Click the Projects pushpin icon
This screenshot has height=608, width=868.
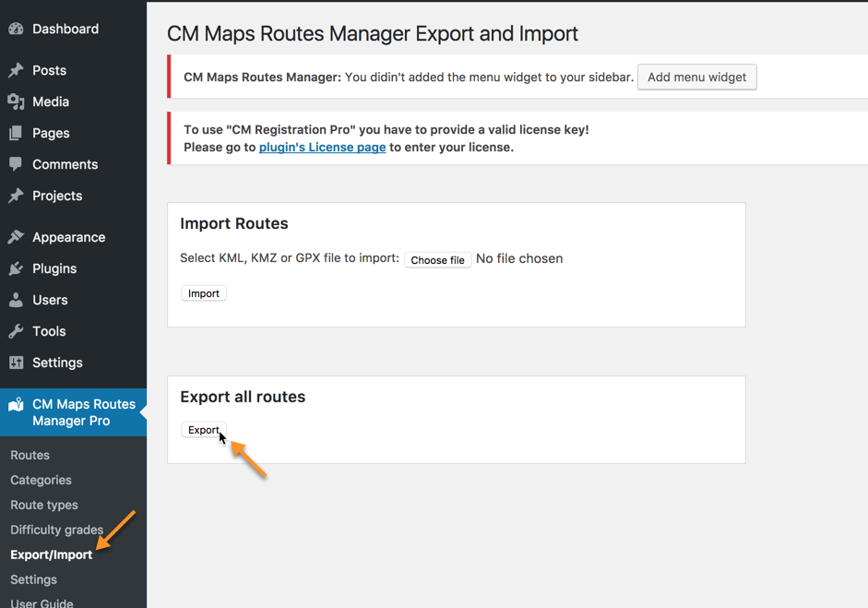click(x=16, y=196)
